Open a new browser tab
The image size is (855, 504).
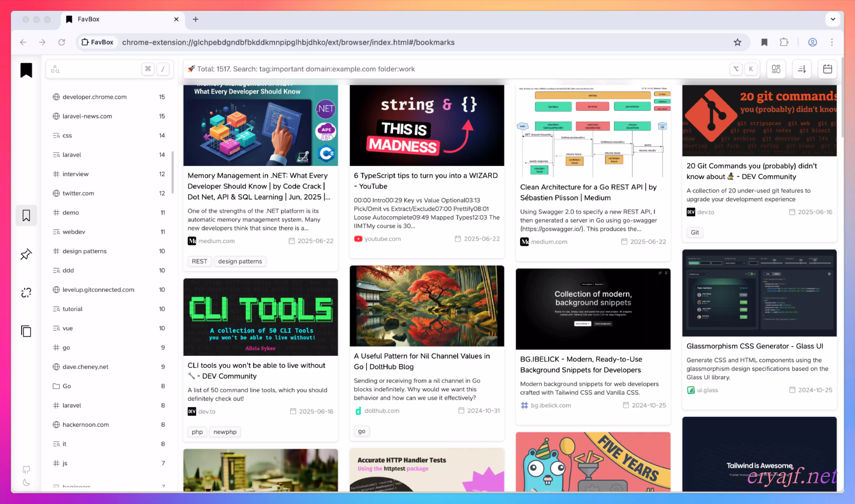(x=195, y=19)
